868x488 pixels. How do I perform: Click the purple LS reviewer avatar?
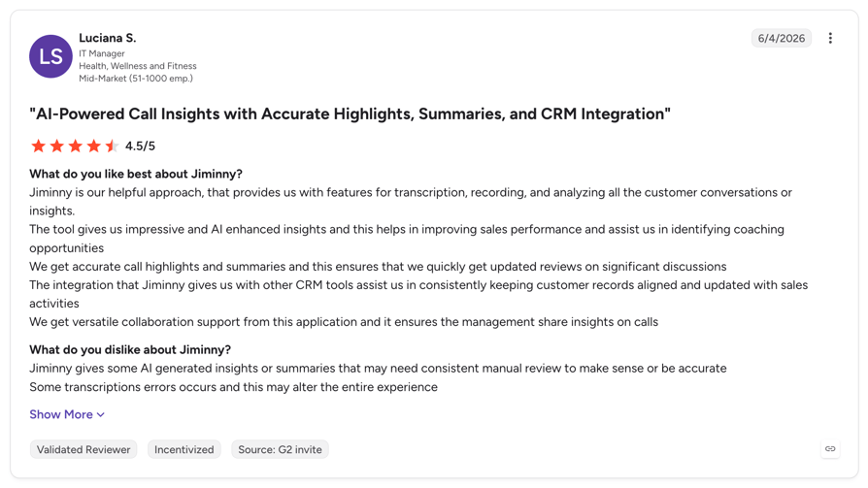click(50, 56)
